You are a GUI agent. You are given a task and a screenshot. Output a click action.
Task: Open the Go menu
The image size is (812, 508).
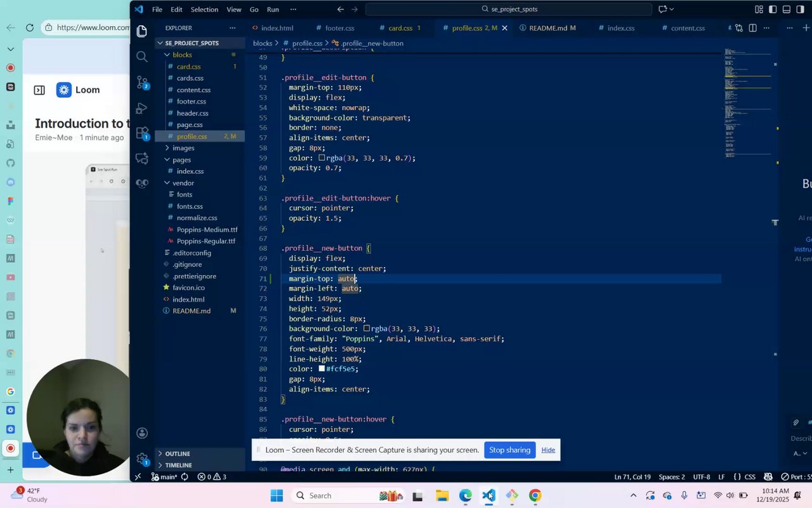click(254, 10)
